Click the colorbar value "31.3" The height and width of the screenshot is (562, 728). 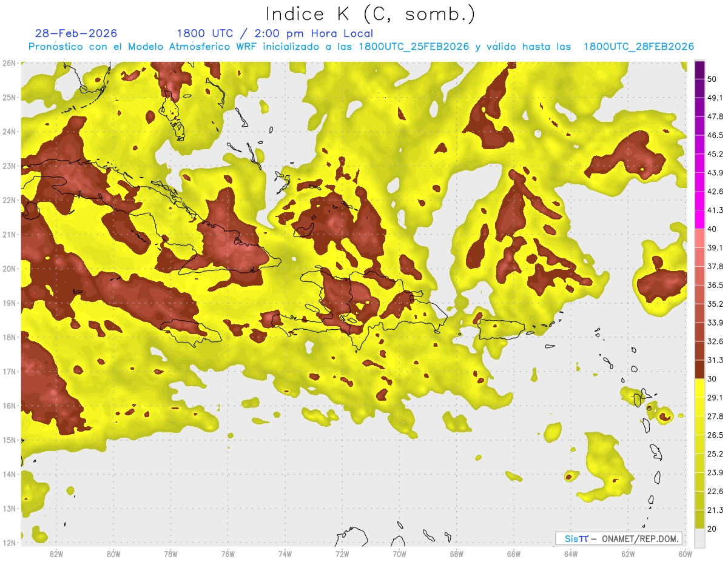pyautogui.click(x=715, y=360)
